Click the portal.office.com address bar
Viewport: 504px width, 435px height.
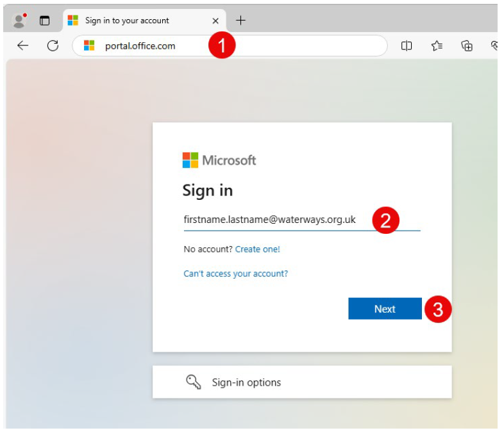230,45
